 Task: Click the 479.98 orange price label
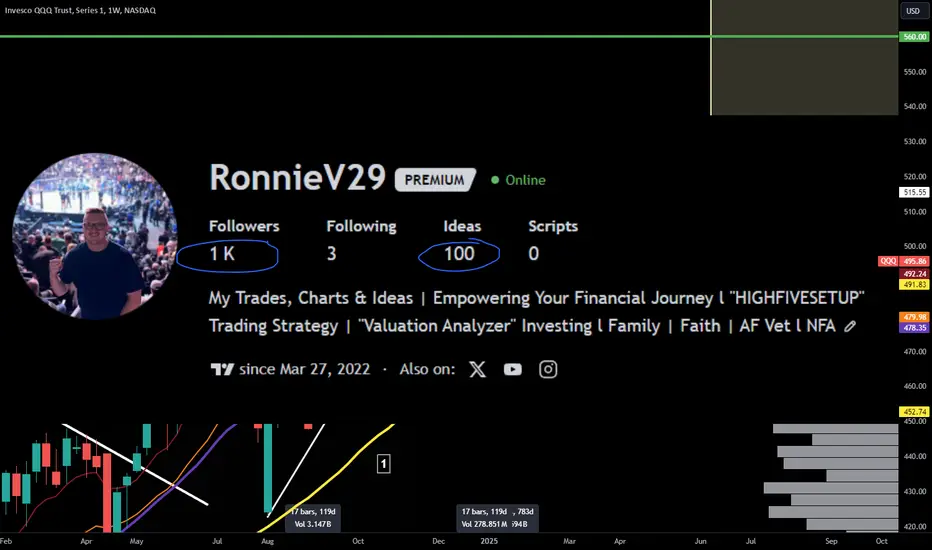[914, 317]
